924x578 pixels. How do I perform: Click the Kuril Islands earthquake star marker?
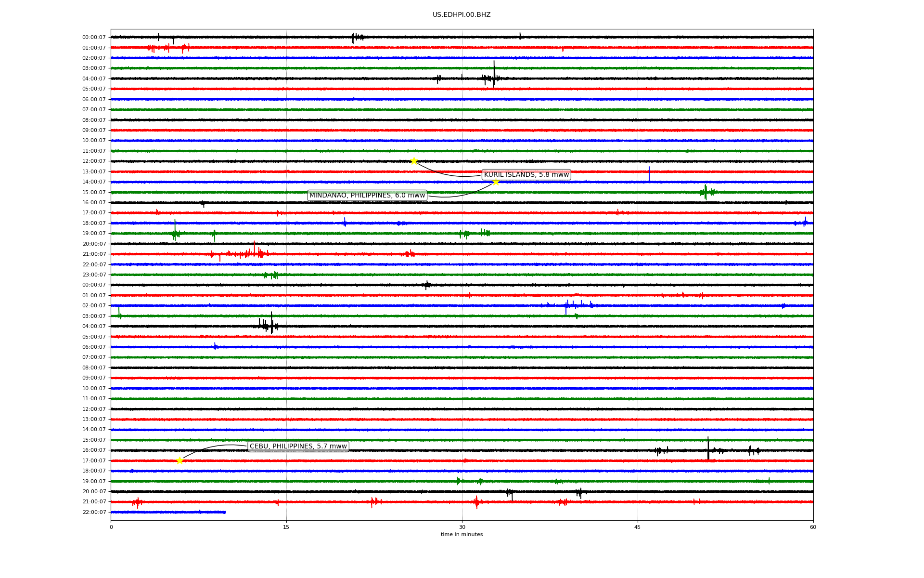(414, 161)
